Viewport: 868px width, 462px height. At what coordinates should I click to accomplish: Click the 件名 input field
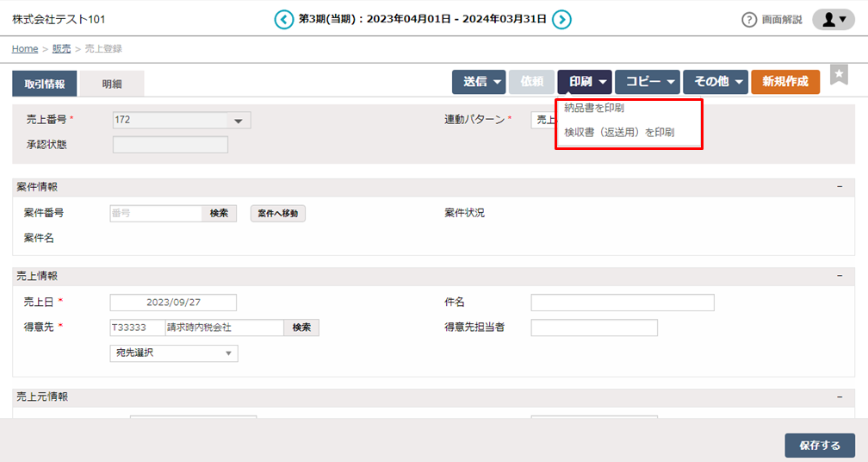pos(622,303)
